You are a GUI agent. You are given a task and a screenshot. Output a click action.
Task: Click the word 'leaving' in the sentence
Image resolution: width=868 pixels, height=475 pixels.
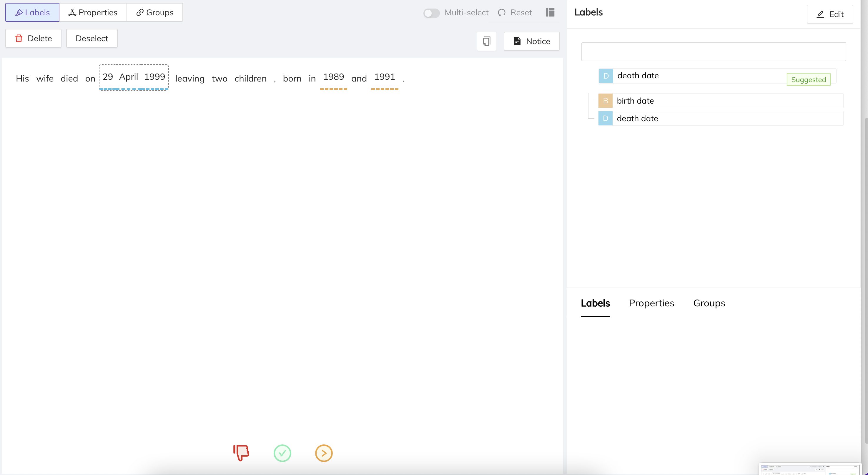coord(190,79)
